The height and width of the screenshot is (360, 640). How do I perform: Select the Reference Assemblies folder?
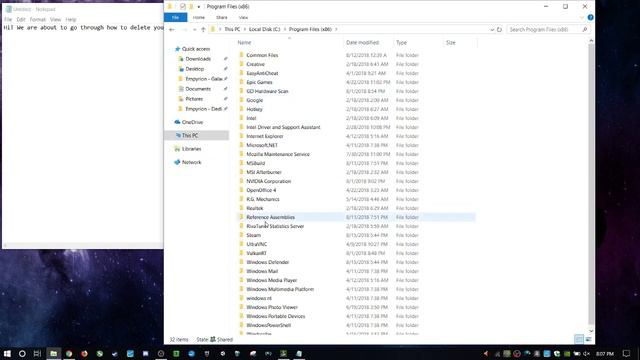(x=270, y=217)
